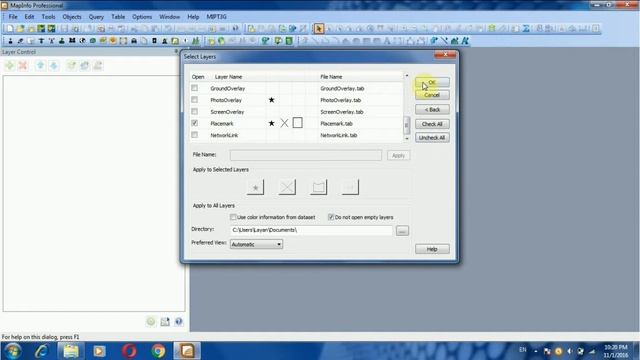This screenshot has height=360, width=640.
Task: Check the NetworkLink layer checkbox
Action: pos(194,135)
